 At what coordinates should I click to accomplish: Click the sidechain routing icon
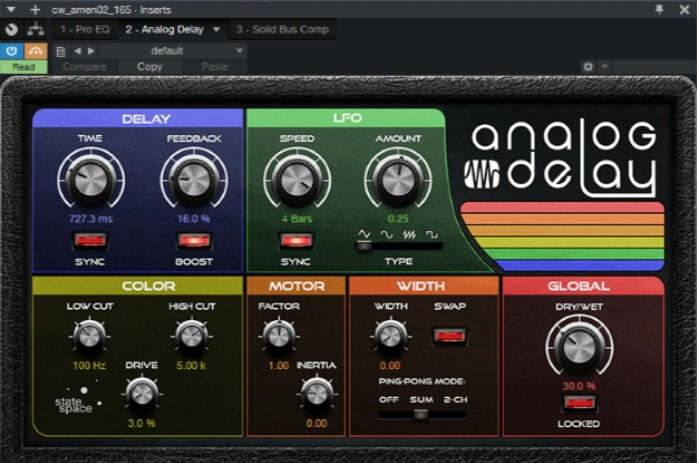tap(35, 30)
